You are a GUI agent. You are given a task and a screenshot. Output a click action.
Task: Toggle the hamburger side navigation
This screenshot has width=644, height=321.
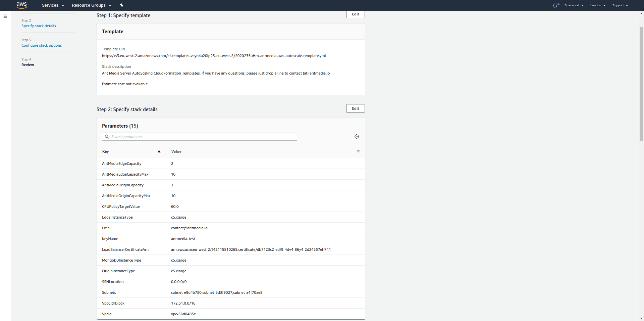tap(5, 16)
